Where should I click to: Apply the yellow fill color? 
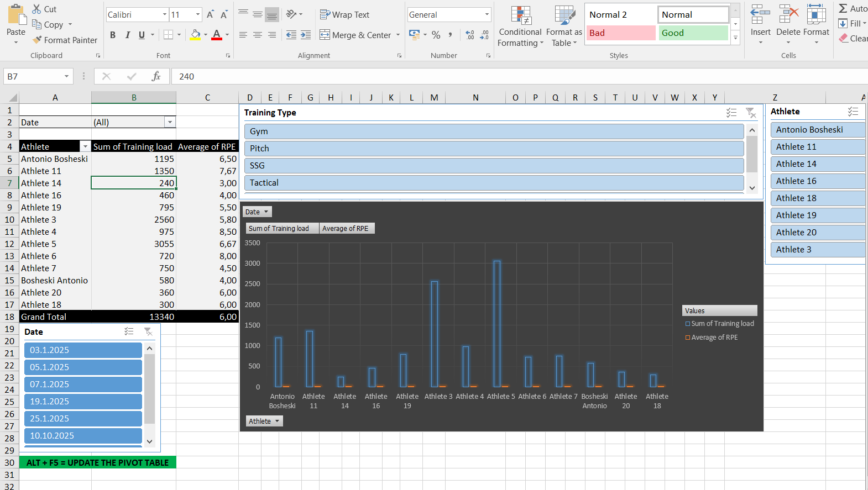(195, 35)
